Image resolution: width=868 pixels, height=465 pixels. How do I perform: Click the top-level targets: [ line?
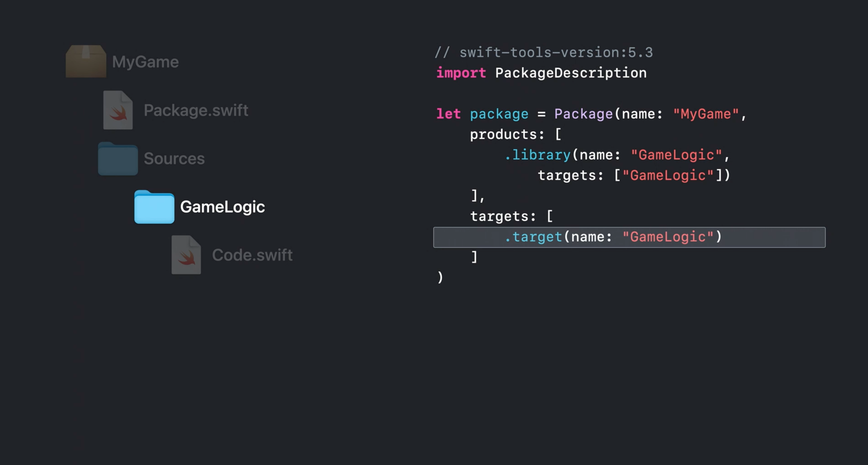(x=512, y=216)
